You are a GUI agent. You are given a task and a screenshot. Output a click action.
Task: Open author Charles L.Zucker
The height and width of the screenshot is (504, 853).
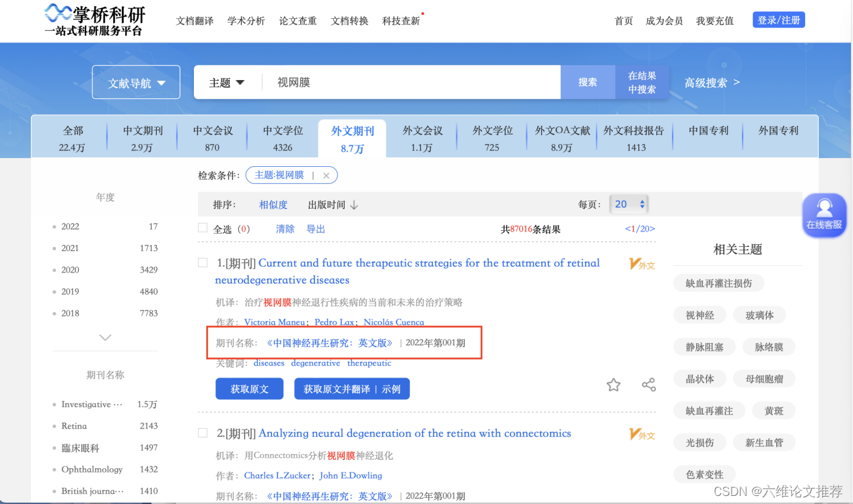pos(276,476)
